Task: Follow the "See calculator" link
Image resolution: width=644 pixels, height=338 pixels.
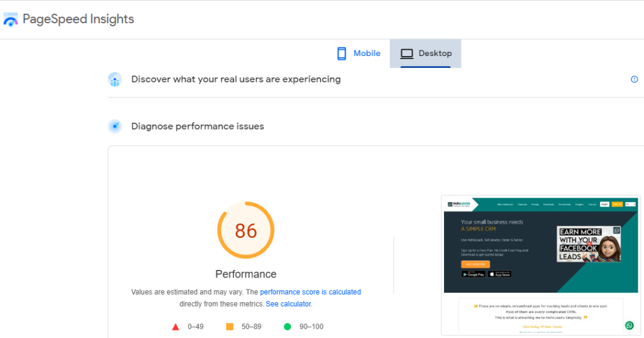Action: point(288,304)
